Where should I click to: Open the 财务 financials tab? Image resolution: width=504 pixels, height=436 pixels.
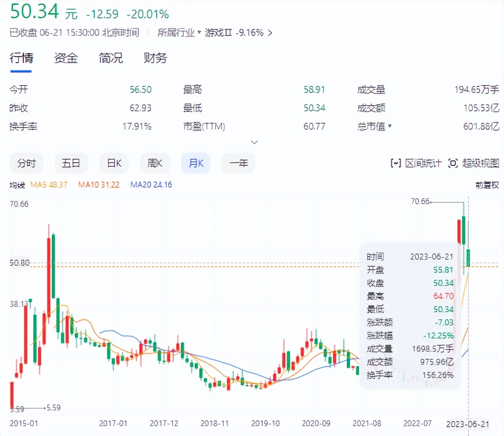pyautogui.click(x=155, y=58)
